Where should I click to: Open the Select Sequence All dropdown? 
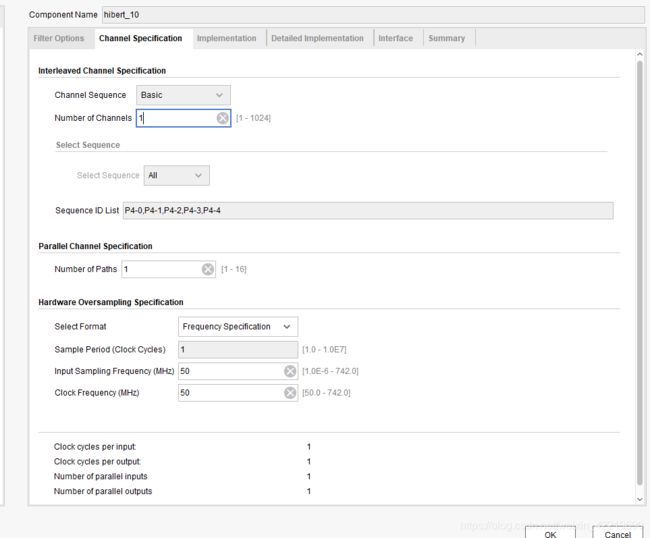tap(177, 175)
